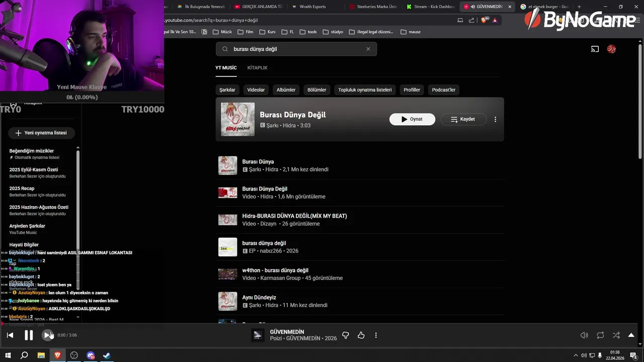Focus the search field containing 'burası dünya değil'

pos(296,49)
